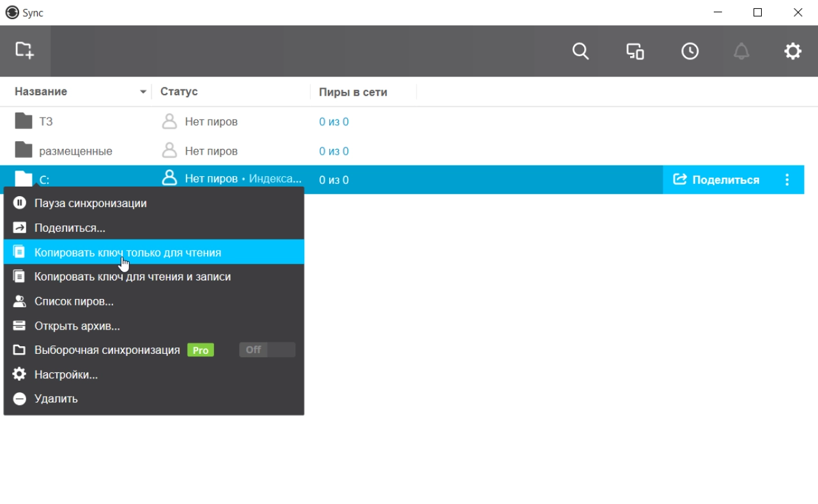Open the history clock icon
Viewport: 818px width, 504px height.
pos(690,51)
